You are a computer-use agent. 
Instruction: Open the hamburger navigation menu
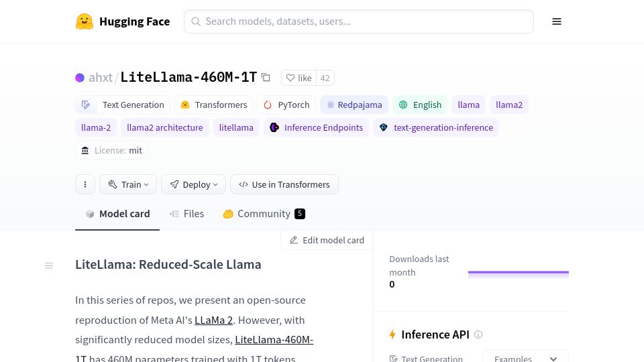[557, 21]
